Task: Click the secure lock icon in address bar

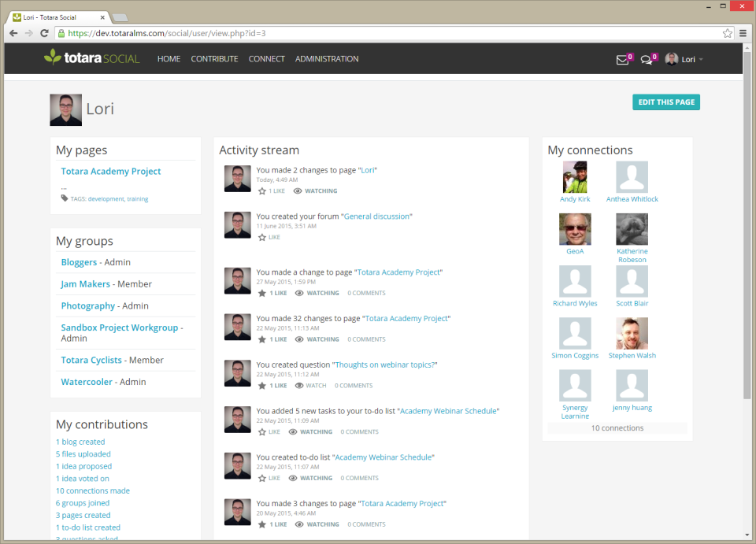Action: pos(61,33)
